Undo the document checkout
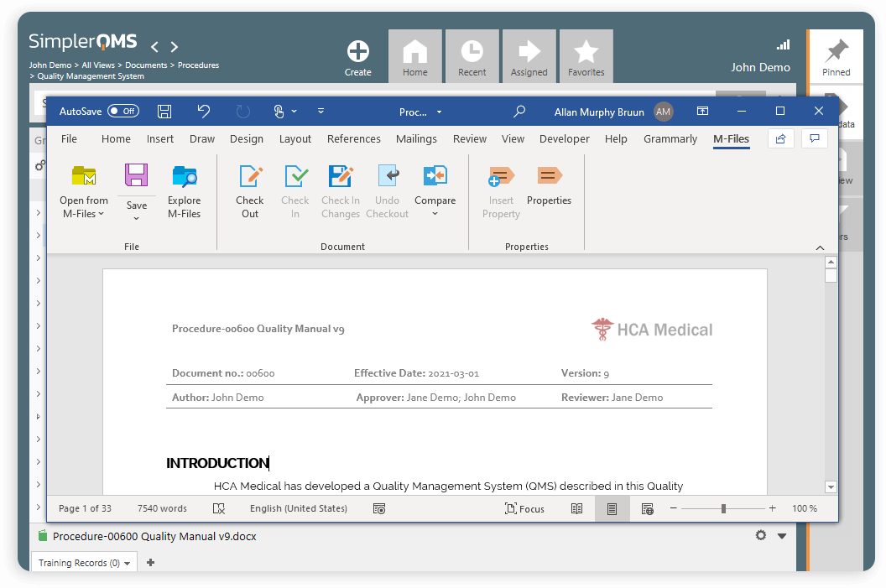The width and height of the screenshot is (886, 588). click(x=387, y=191)
